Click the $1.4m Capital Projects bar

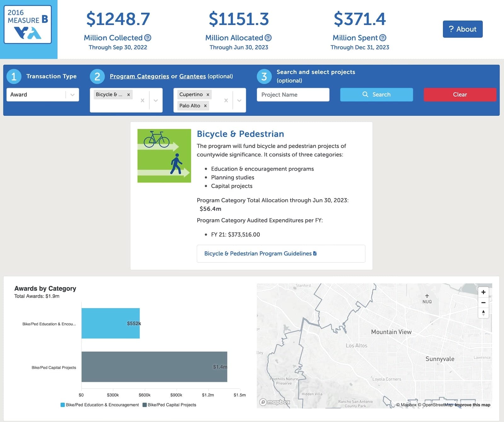(154, 367)
